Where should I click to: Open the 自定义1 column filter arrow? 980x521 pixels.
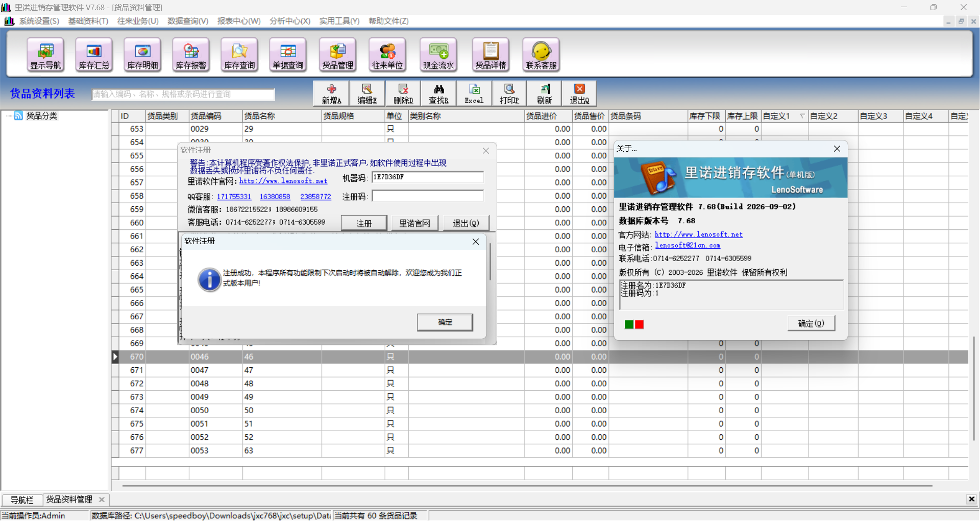802,116
